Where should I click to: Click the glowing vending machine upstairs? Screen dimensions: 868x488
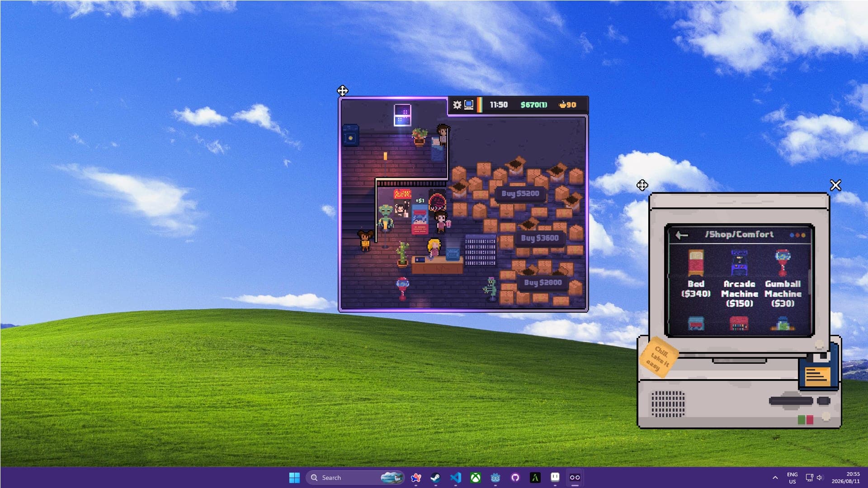[x=402, y=114]
